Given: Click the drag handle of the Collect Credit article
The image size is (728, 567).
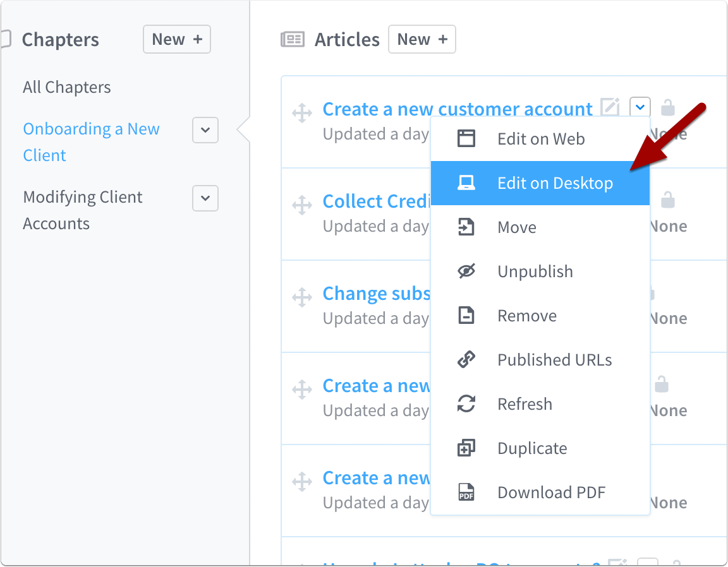Looking at the screenshot, I should 302,205.
